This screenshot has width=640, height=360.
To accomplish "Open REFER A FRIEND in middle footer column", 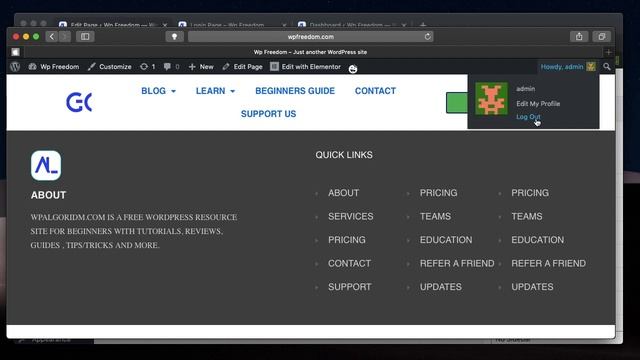I will [x=457, y=264].
